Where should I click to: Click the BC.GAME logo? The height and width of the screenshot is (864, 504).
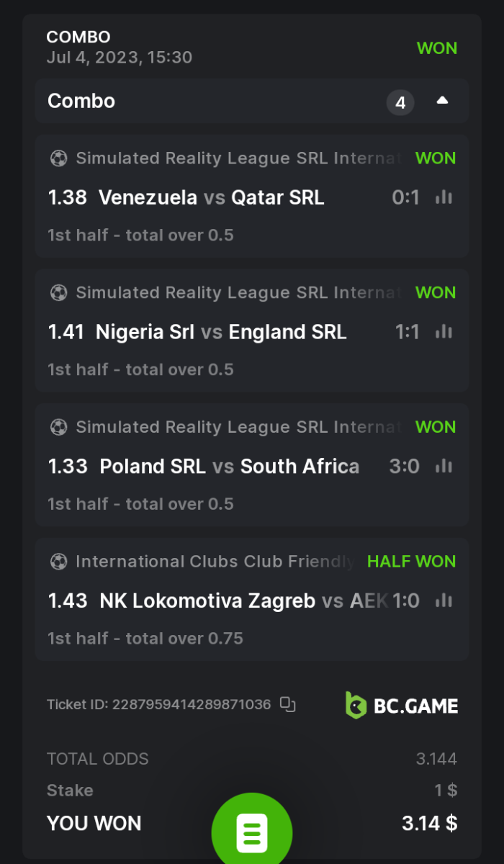point(402,705)
